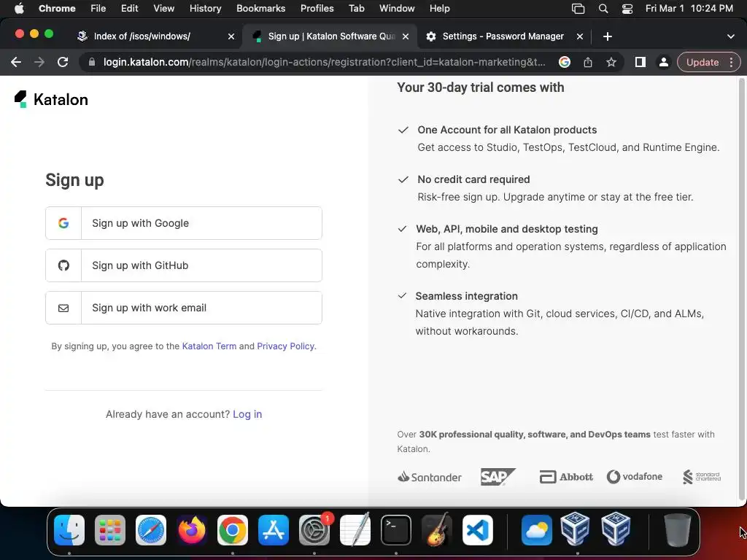Open Trash in the dock
This screenshot has height=560, width=747.
click(x=677, y=530)
